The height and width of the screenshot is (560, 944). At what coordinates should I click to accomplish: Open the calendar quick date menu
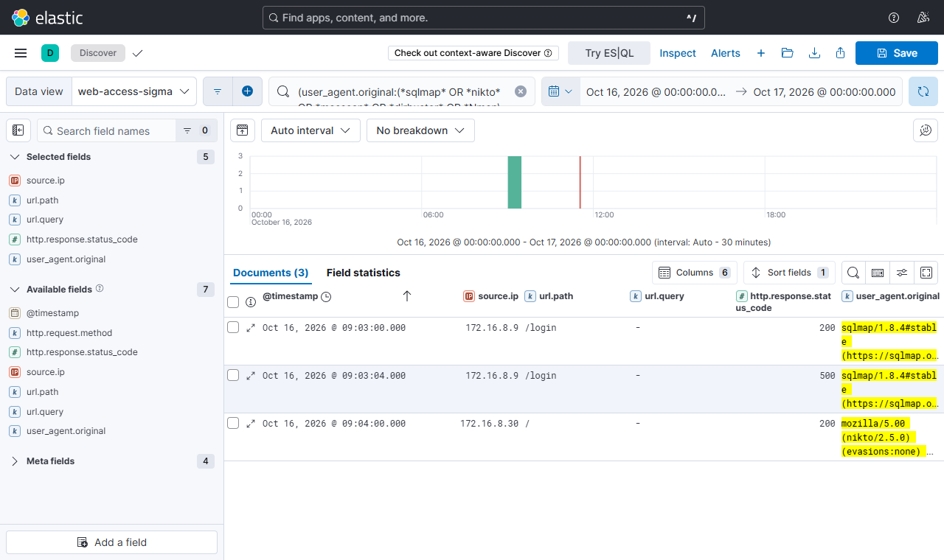[560, 91]
